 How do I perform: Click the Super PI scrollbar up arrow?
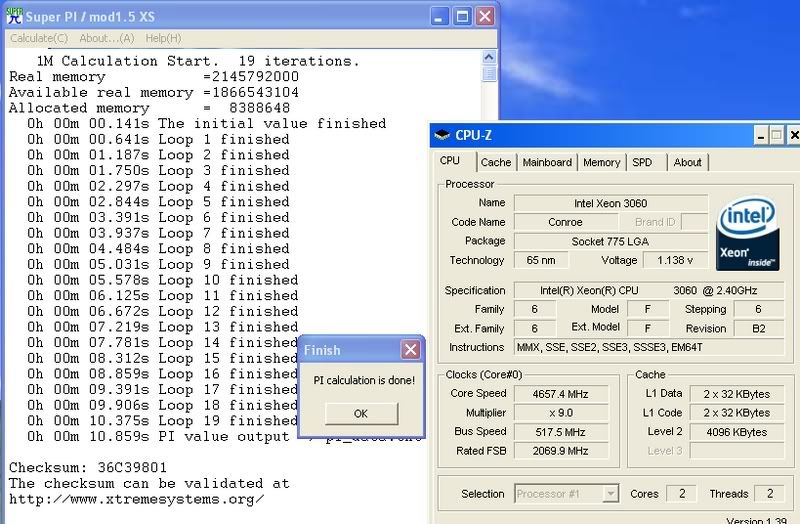pos(489,57)
